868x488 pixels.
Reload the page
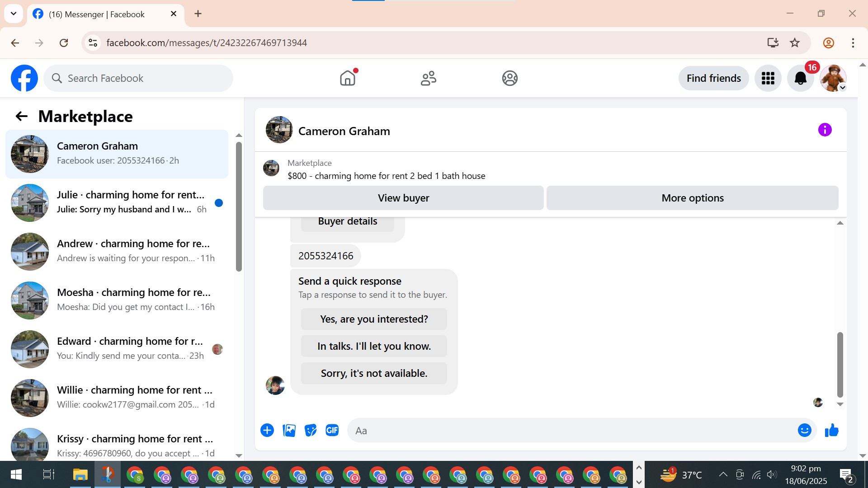tap(64, 43)
